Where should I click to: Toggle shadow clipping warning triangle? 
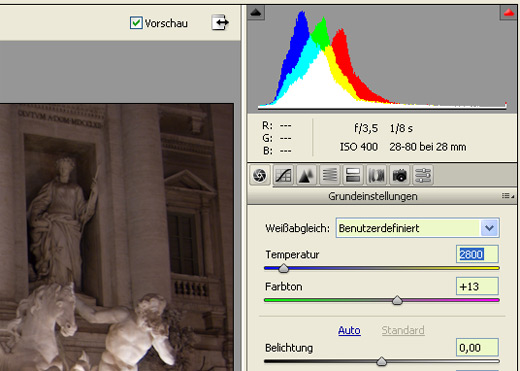pyautogui.click(x=256, y=13)
